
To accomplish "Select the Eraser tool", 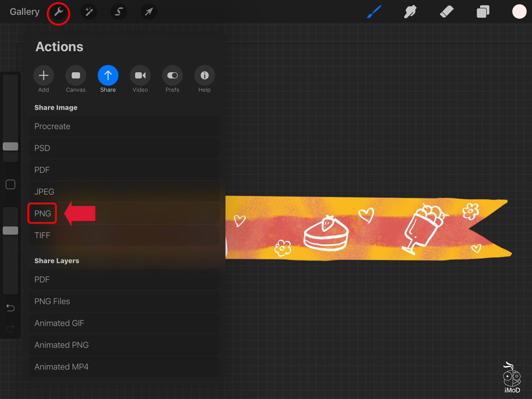I will (446, 12).
